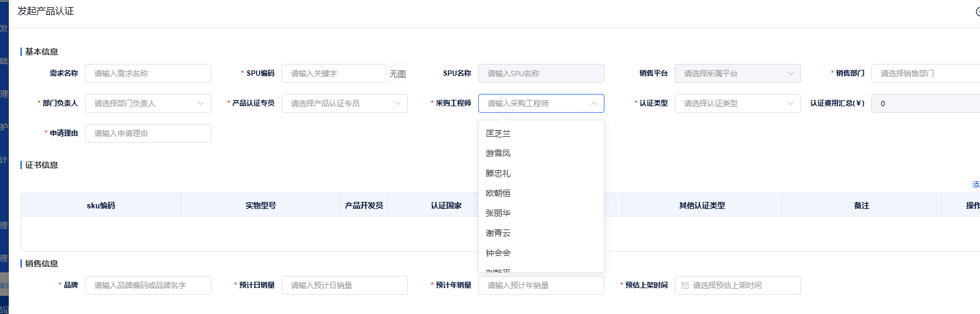Click the 品牌 code or name input
This screenshot has height=314, width=980.
tap(148, 285)
